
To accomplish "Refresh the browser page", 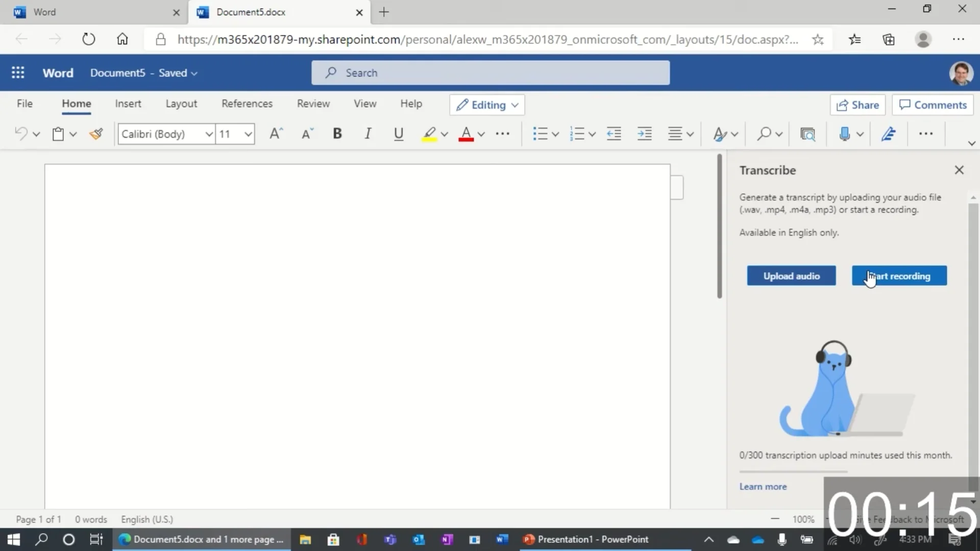I will pyautogui.click(x=88, y=39).
